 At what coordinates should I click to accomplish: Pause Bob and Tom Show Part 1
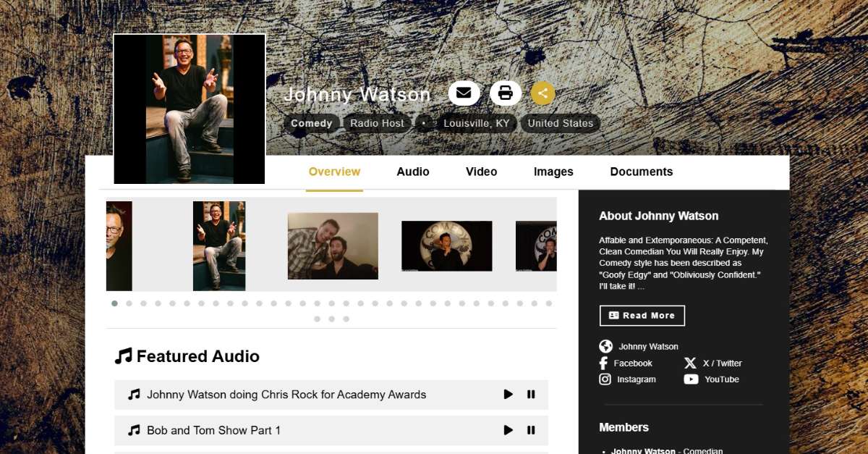(531, 429)
